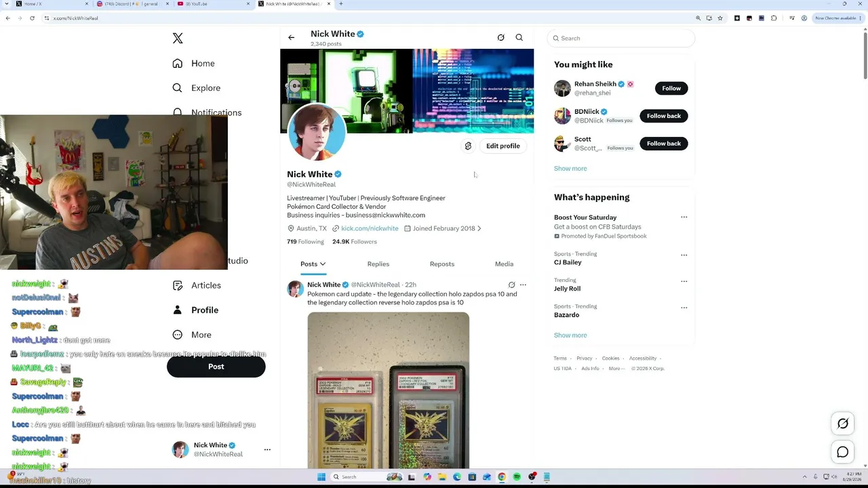
Task: Open Windows Start menu
Action: point(321,477)
